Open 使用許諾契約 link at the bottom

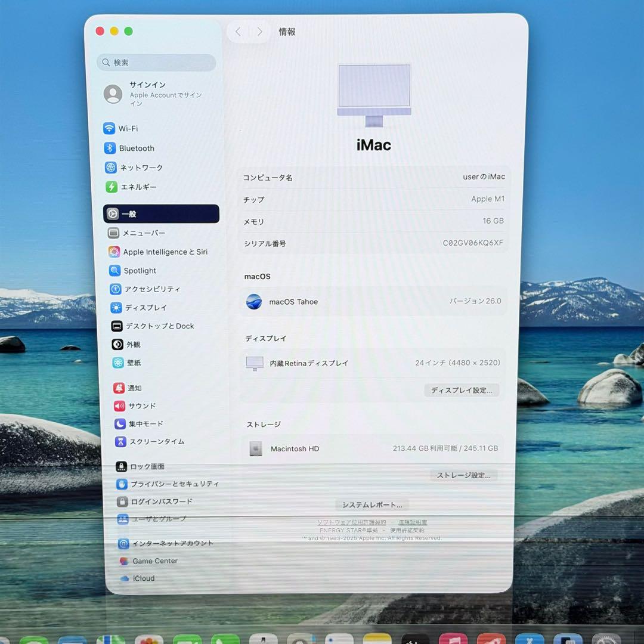[x=407, y=530]
